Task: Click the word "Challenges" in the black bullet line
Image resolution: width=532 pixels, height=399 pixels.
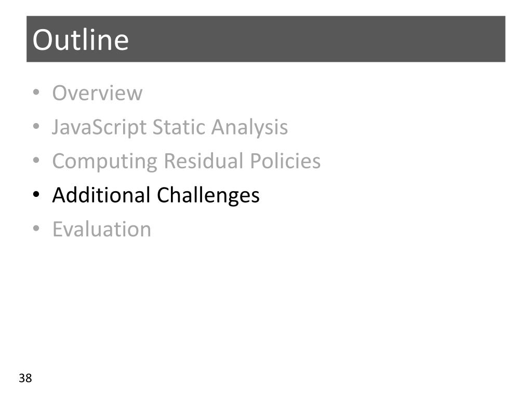Action: [x=208, y=196]
